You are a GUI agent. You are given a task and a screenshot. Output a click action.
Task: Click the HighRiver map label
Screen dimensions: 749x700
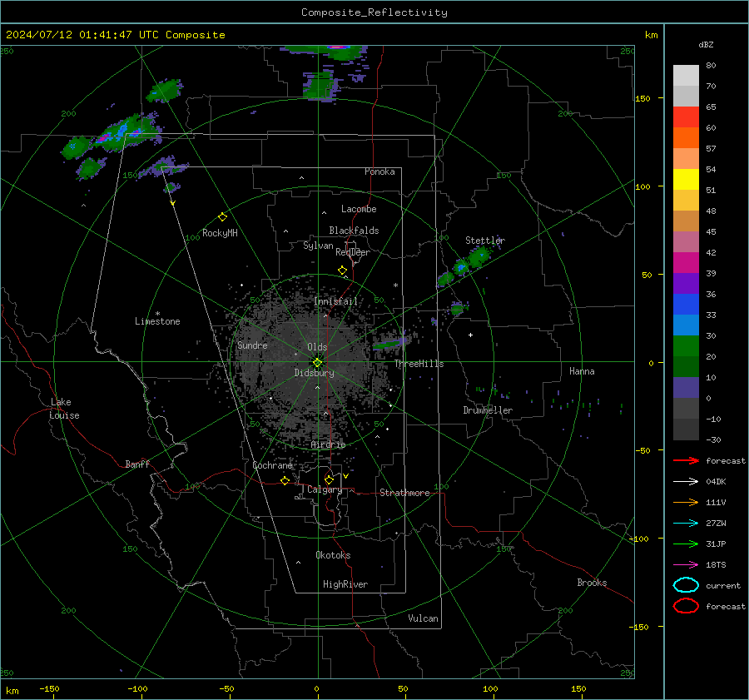point(345,584)
